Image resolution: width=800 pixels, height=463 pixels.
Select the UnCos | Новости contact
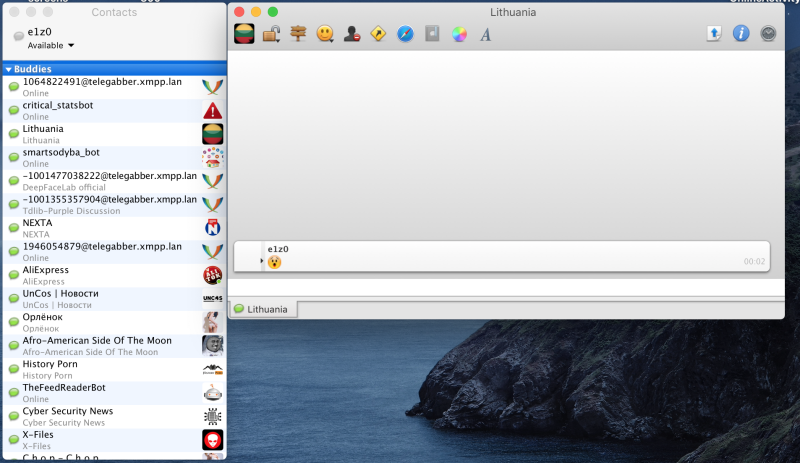click(x=114, y=299)
